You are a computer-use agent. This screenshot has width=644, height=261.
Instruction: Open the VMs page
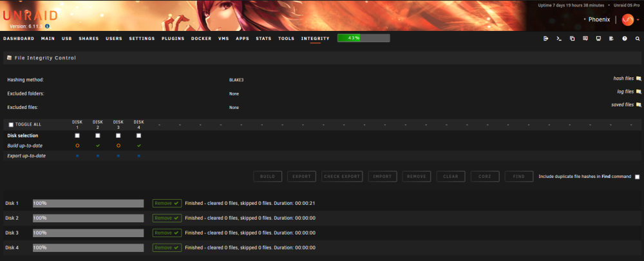click(223, 38)
